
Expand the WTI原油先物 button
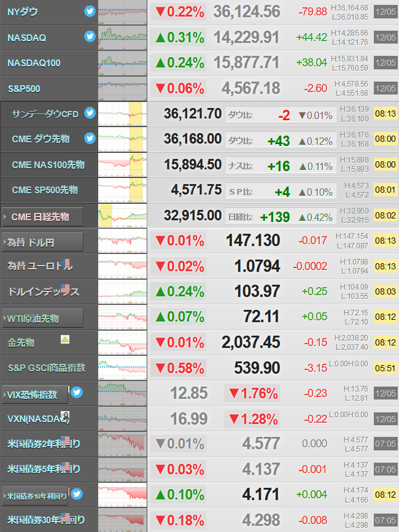pyautogui.click(x=42, y=318)
